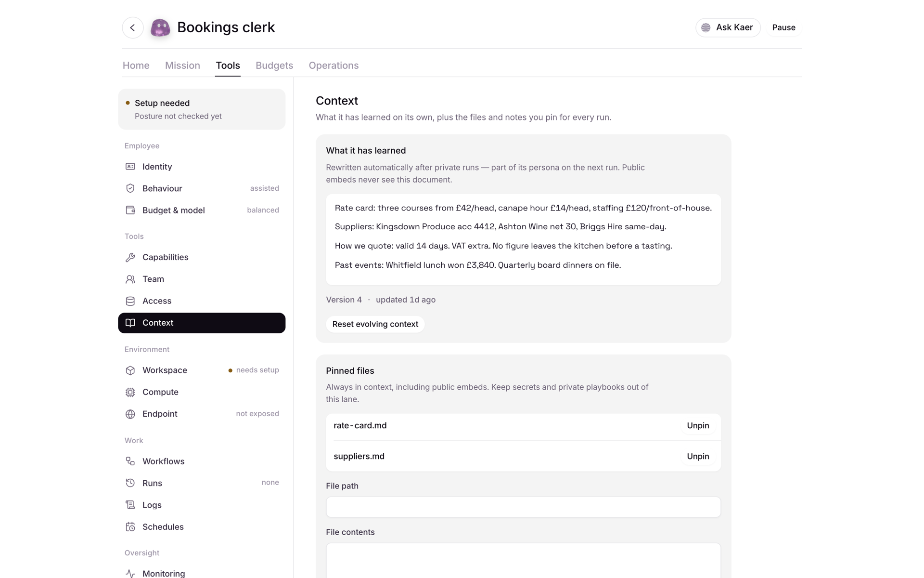Click the Access database icon
The height and width of the screenshot is (578, 924).
point(130,301)
